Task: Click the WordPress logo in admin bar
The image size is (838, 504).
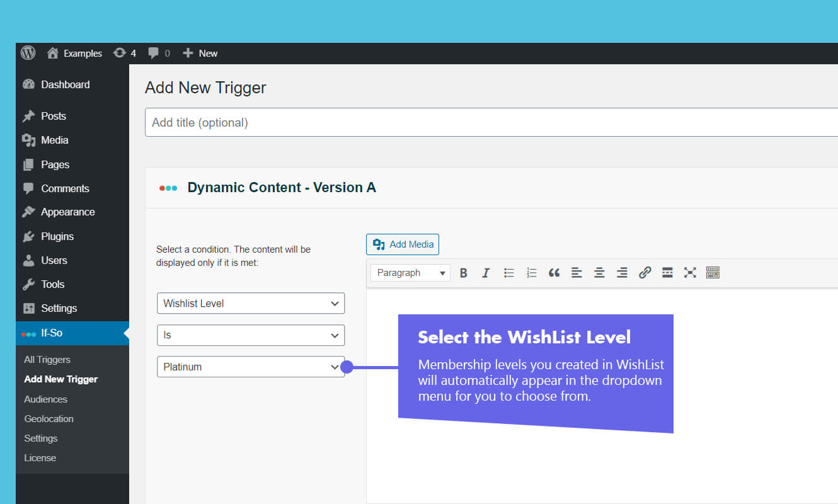Action: pyautogui.click(x=28, y=53)
